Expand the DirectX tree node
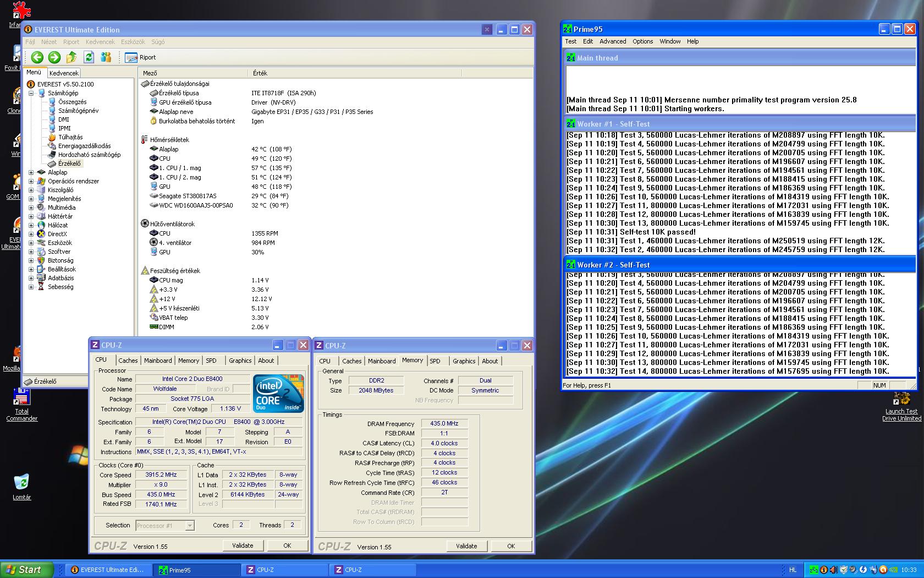The image size is (924, 578). pos(31,234)
